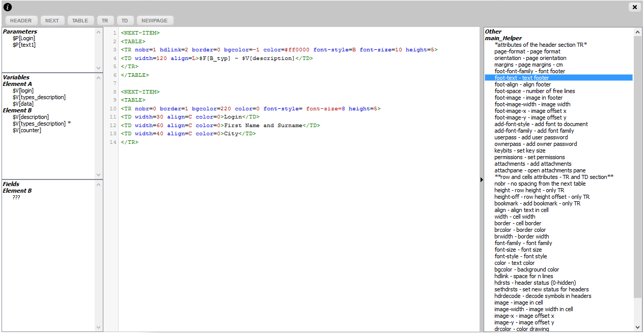The width and height of the screenshot is (644, 333).
Task: Click the info icon in top-left corner
Action: point(8,7)
